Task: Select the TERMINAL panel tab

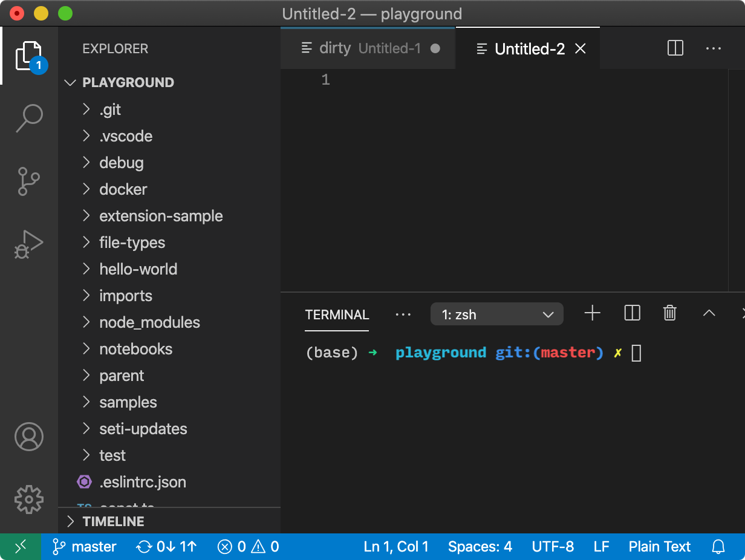Action: tap(337, 314)
